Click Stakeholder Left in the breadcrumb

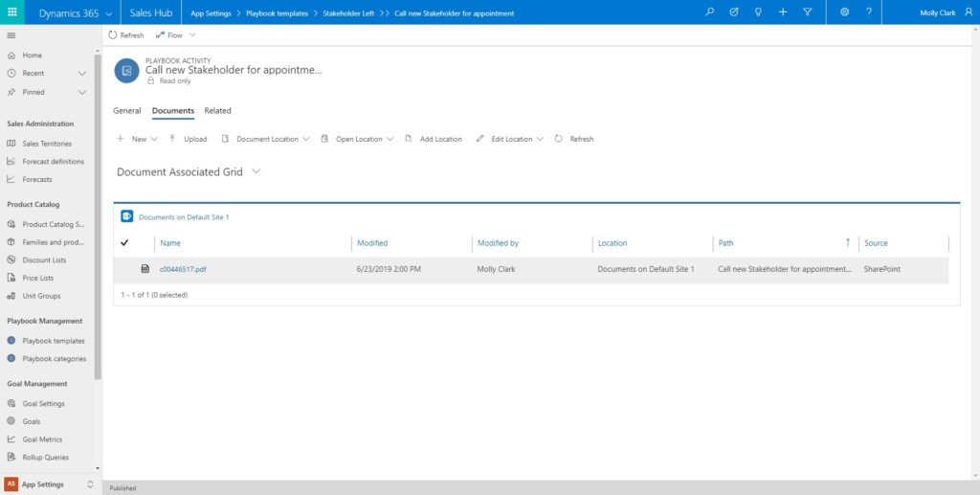pyautogui.click(x=348, y=13)
